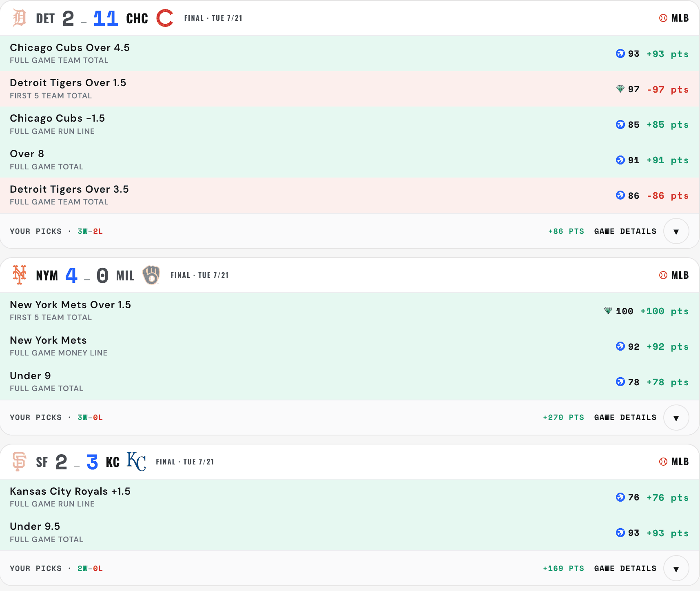700x591 pixels.
Task: Click the Detroit Tigers team logo
Action: pos(19,18)
